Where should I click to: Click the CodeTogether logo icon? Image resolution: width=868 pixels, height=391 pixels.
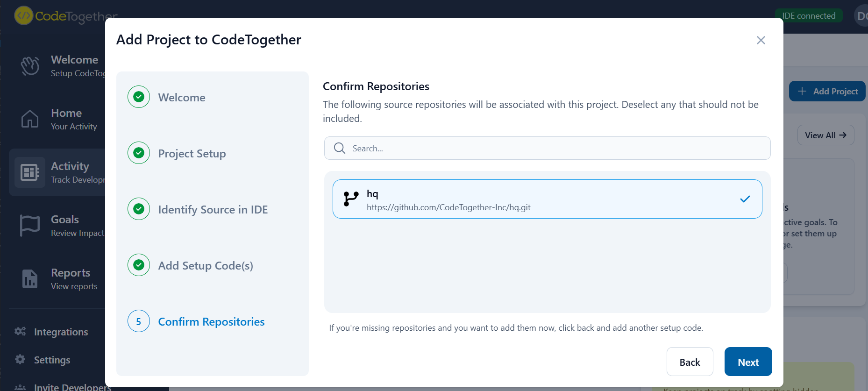[x=23, y=15]
